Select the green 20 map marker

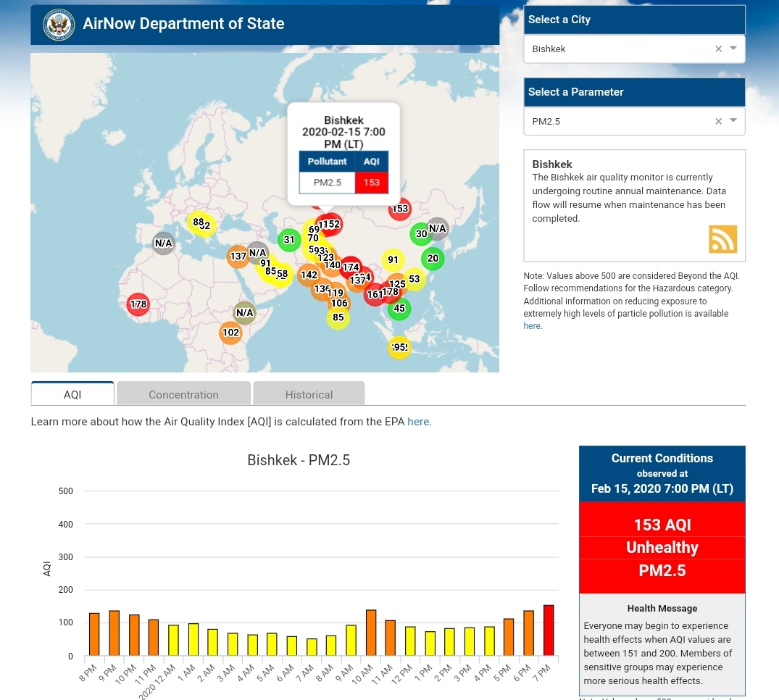coord(433,259)
